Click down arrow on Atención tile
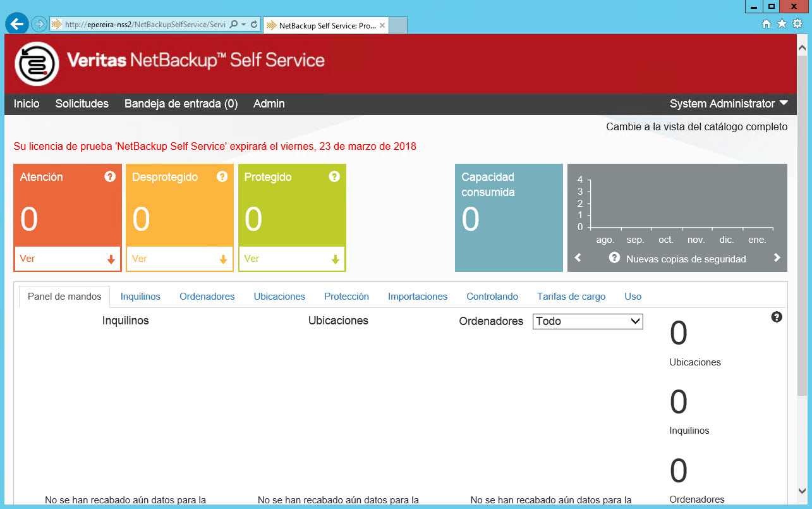Viewport: 812px width, 509px height. 111,259
